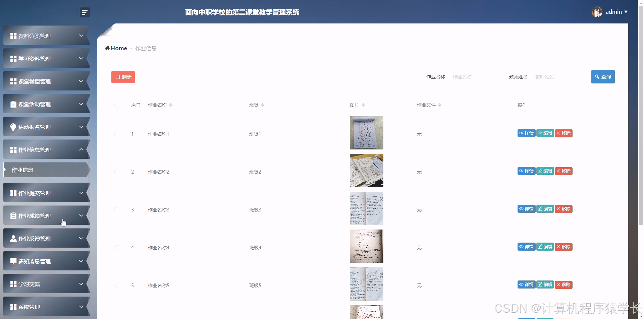
Task: Open the 系统管理 menu
Action: click(x=47, y=307)
